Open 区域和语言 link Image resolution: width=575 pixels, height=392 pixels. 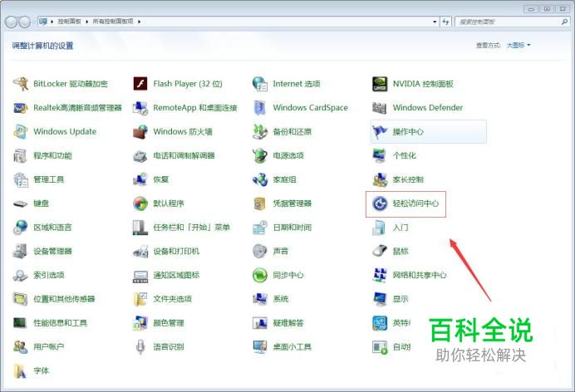coord(52,228)
